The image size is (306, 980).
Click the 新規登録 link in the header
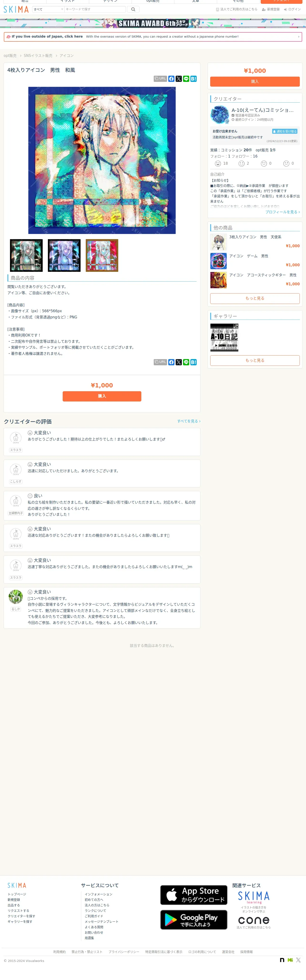270,9
